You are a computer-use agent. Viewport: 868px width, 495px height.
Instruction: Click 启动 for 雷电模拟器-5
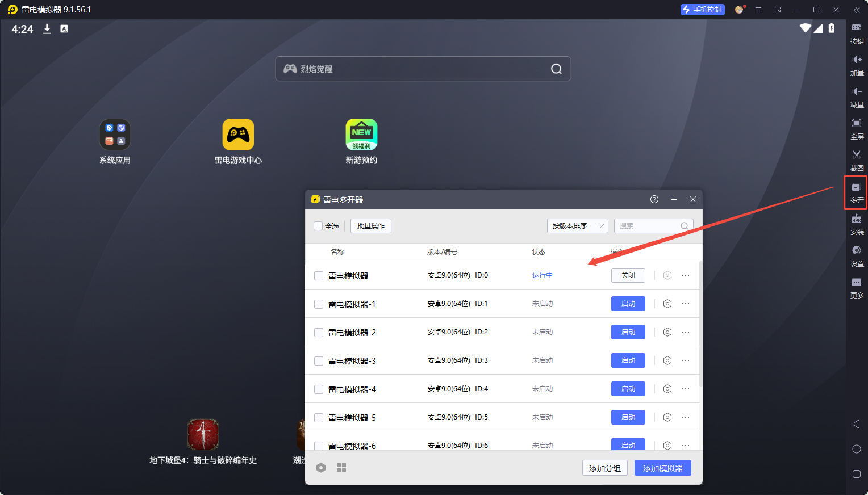(628, 417)
